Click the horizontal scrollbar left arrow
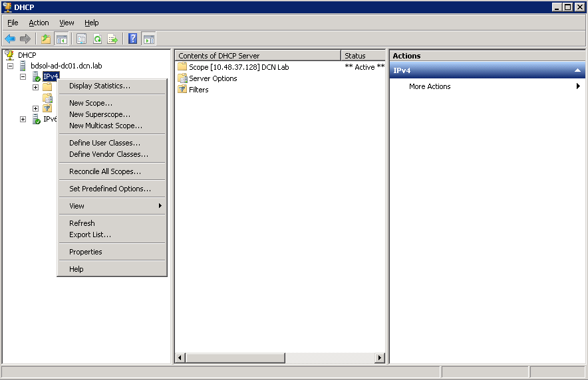This screenshot has width=588, height=380. click(180, 357)
